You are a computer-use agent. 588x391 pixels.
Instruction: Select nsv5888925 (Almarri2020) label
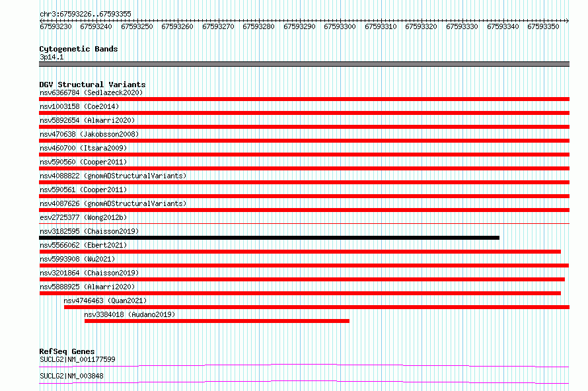click(x=87, y=287)
